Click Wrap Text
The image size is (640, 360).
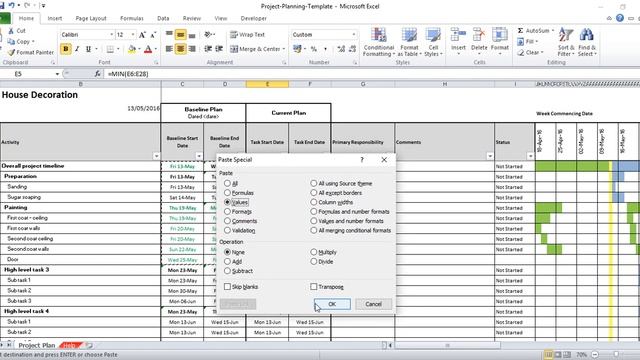pyautogui.click(x=247, y=35)
